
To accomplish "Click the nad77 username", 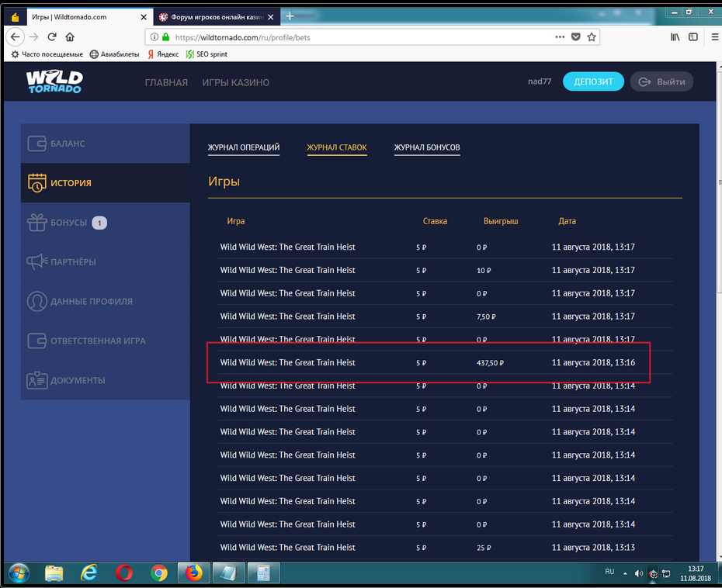I will click(540, 81).
